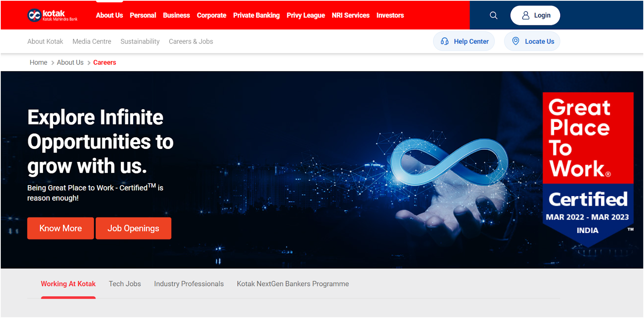Open the Business menu in navigation

(176, 15)
